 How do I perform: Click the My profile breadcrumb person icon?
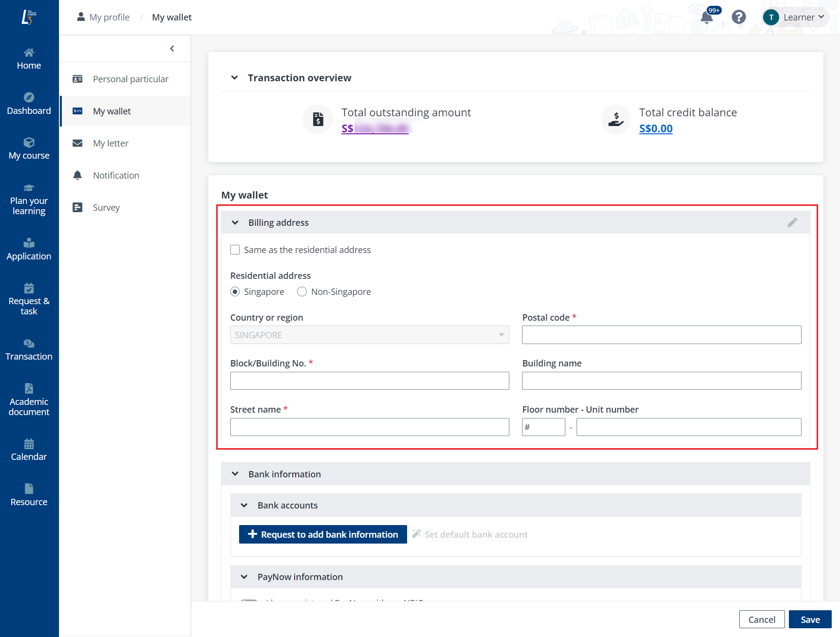[81, 17]
